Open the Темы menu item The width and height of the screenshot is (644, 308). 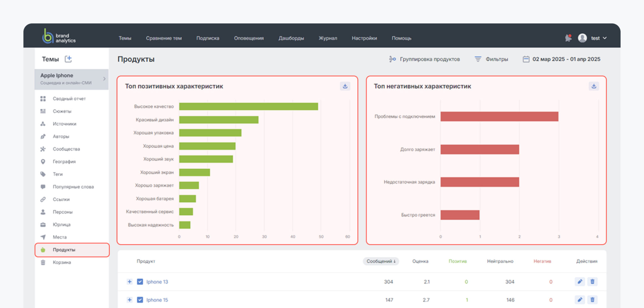point(125,38)
